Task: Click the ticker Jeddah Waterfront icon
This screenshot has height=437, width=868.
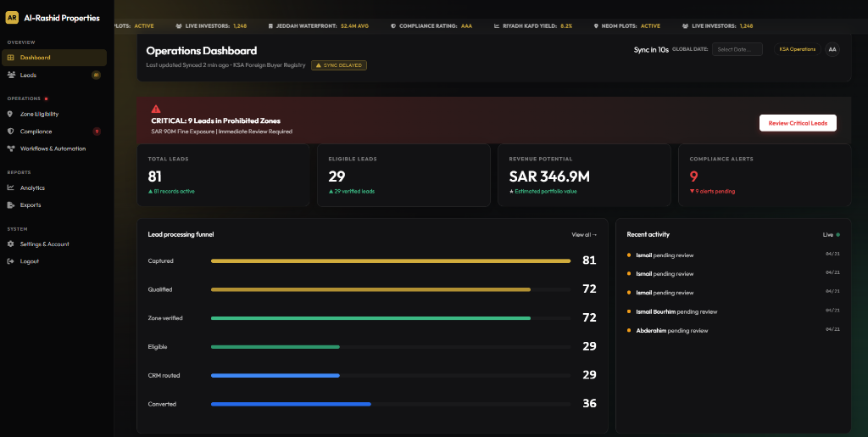Action: coord(270,26)
